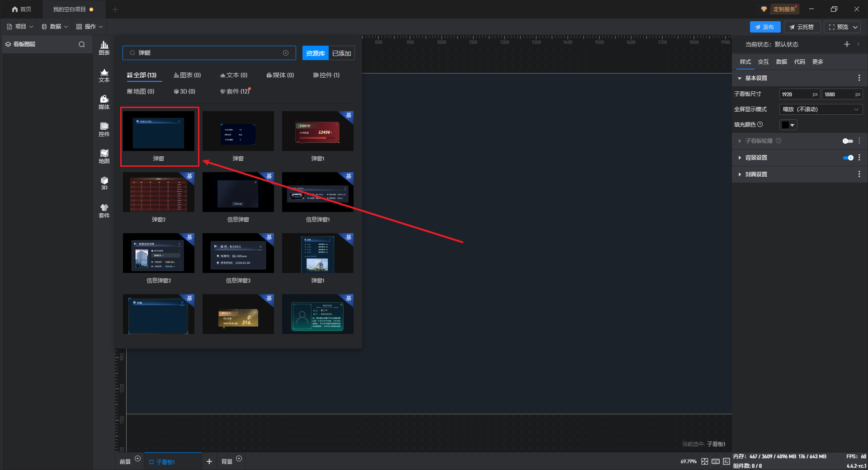
Task: Click the 云托管 button
Action: tap(802, 27)
